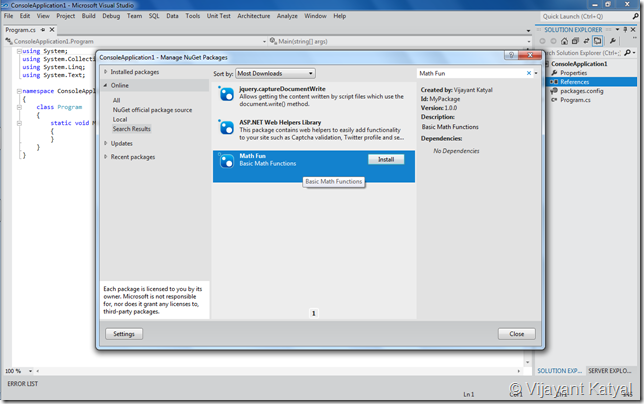This screenshot has width=644, height=404.
Task: Open the search box dropdown arrow in NuGet dialog
Action: click(536, 73)
